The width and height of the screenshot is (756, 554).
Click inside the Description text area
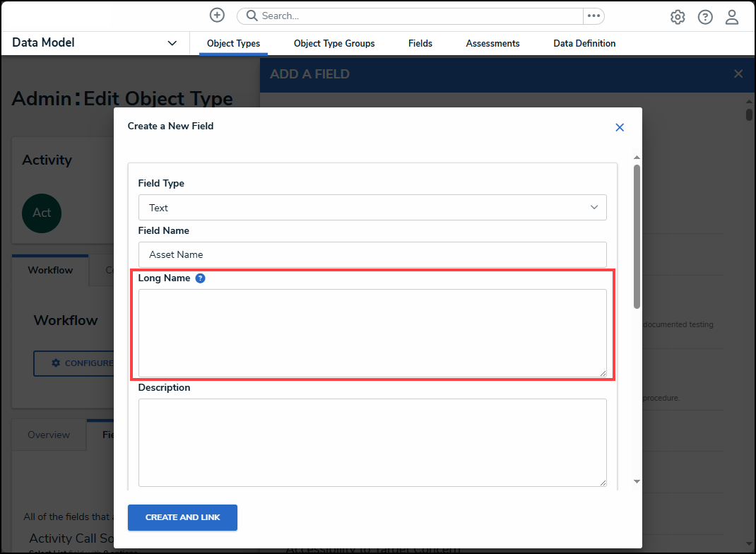[x=372, y=442]
